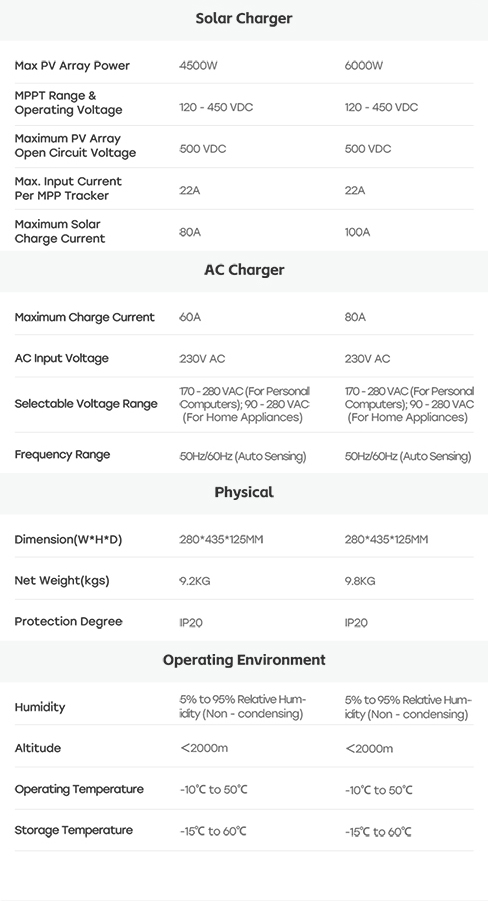Click the Frequency Range label
This screenshot has width=488, height=901.
coord(62,455)
